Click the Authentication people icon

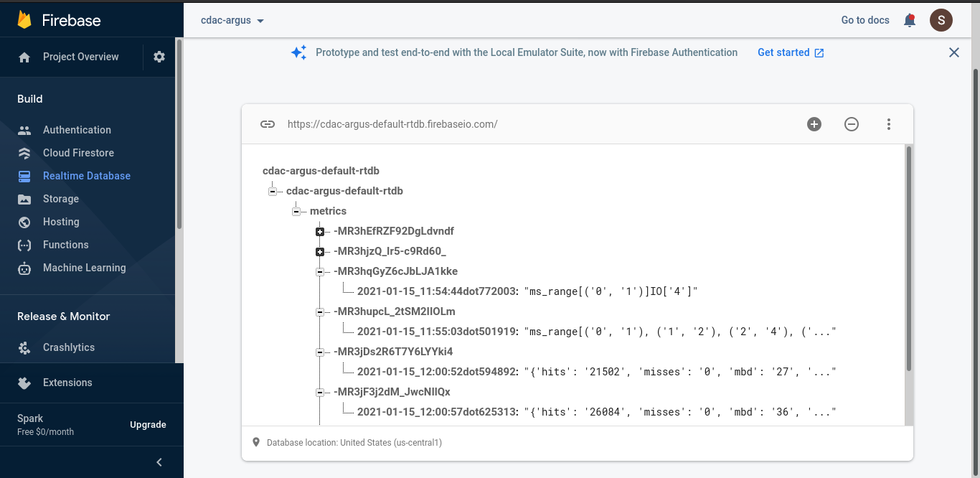24,131
